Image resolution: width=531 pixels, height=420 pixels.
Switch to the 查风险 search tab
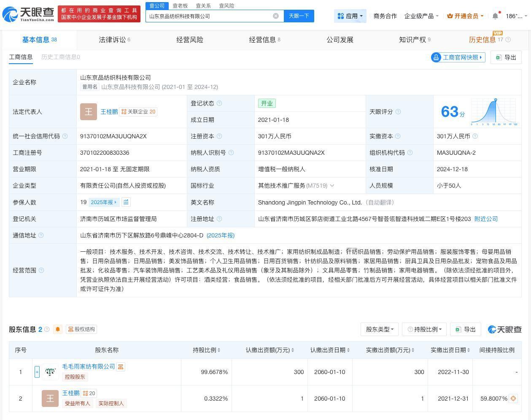pos(226,6)
